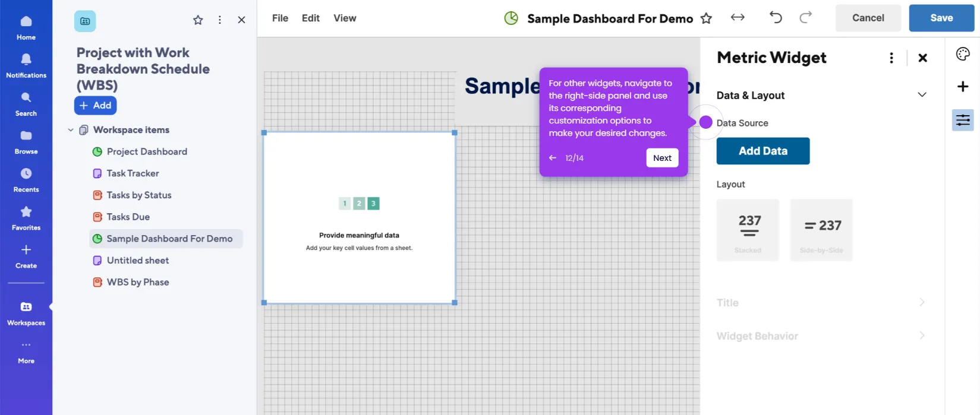Favorite the workspace with star icon
The image size is (980, 415).
click(198, 20)
